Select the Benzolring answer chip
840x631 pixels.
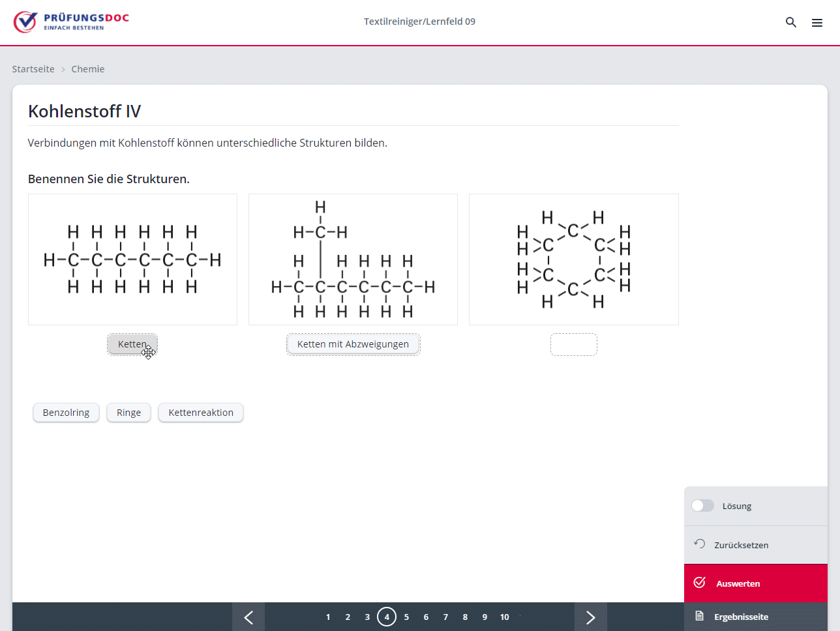click(66, 413)
